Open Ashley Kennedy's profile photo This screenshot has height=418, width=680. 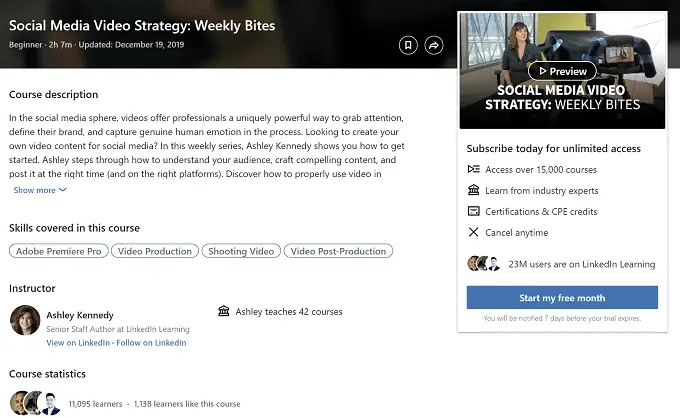click(24, 320)
